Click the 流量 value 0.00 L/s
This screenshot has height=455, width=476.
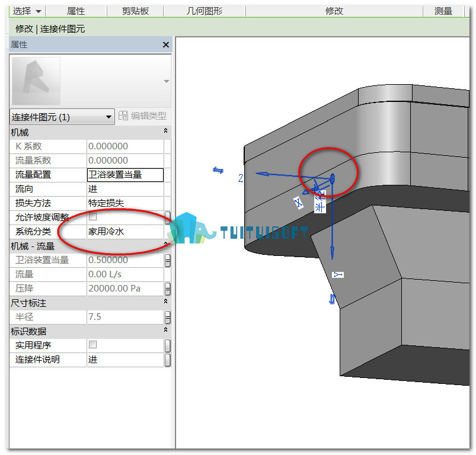(126, 274)
